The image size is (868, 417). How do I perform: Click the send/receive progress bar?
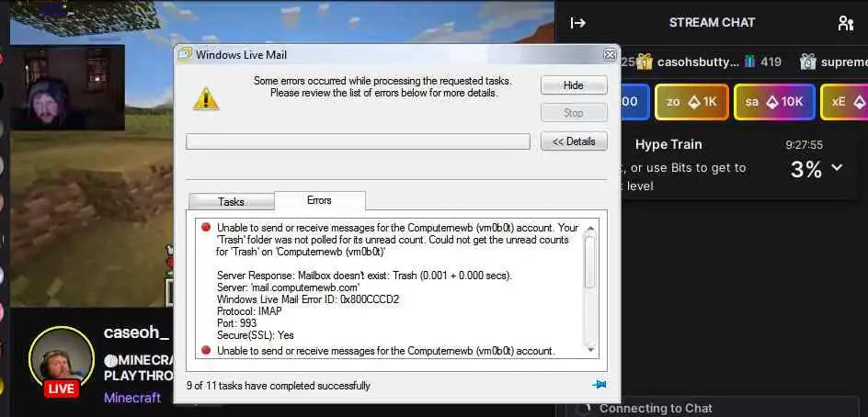tap(359, 141)
